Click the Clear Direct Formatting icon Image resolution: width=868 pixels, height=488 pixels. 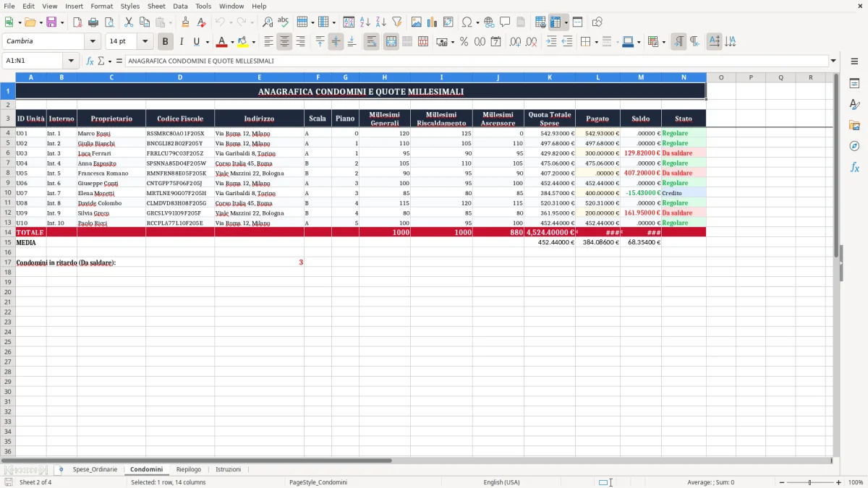[x=202, y=22]
